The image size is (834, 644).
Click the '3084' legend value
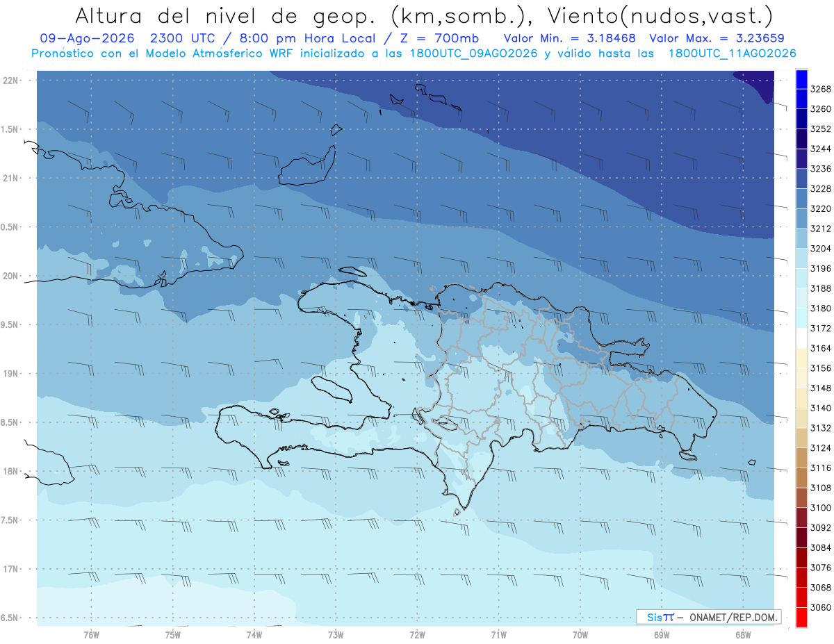pyautogui.click(x=821, y=547)
